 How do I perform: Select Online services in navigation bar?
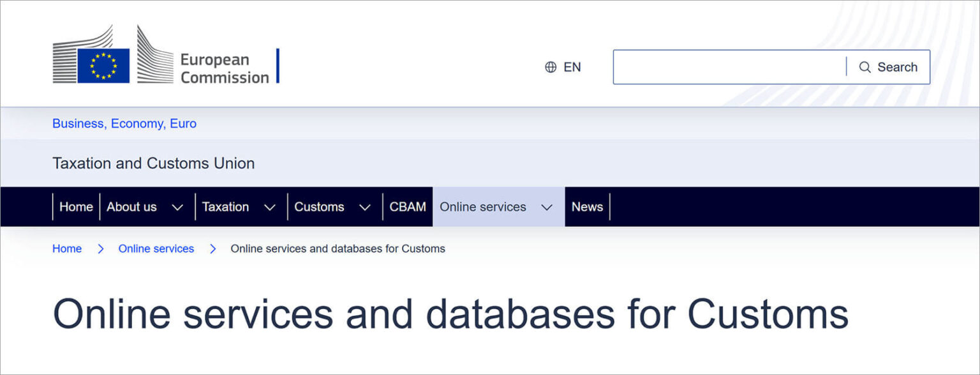(483, 207)
